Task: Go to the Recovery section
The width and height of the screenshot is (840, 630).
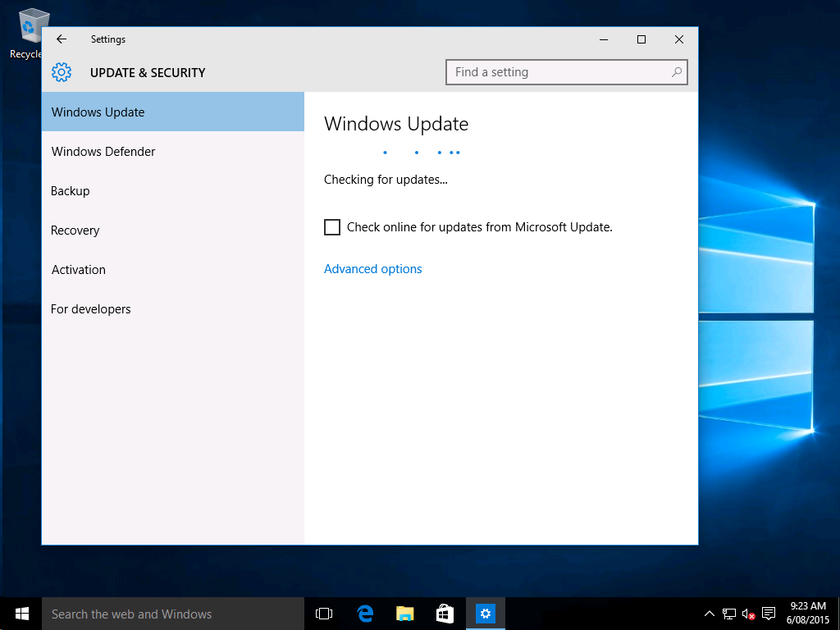Action: click(x=173, y=231)
